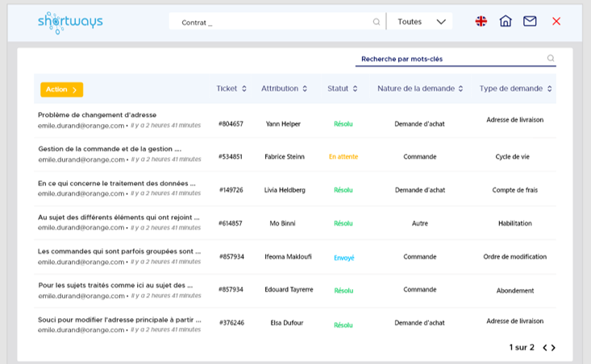Click ticket number #804657
The image size is (591, 364).
pos(231,124)
